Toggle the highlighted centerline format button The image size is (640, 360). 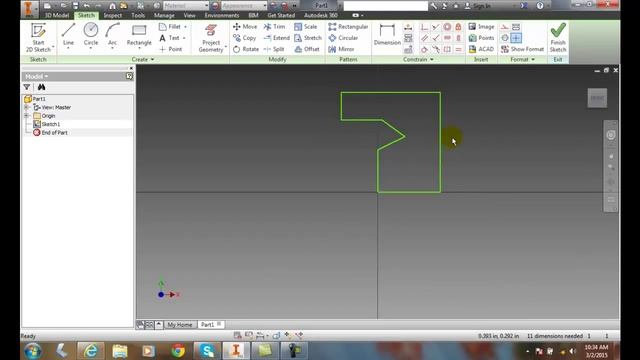coord(516,38)
